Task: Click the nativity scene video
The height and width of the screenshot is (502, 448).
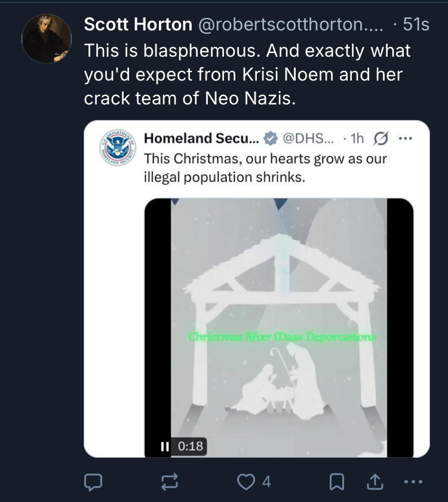Action: point(279,322)
